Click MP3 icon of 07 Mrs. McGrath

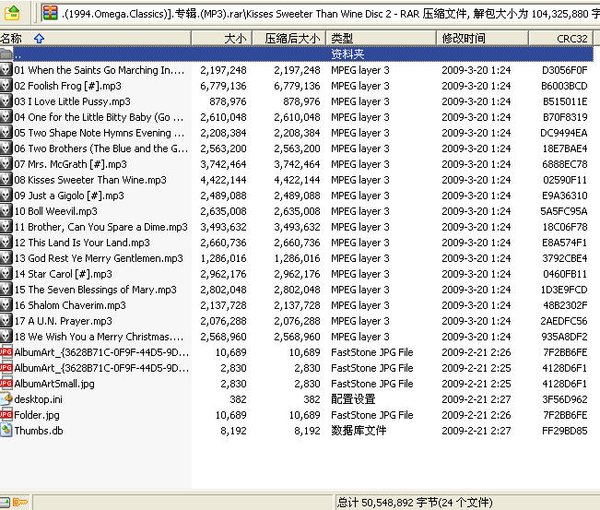pos(6,164)
